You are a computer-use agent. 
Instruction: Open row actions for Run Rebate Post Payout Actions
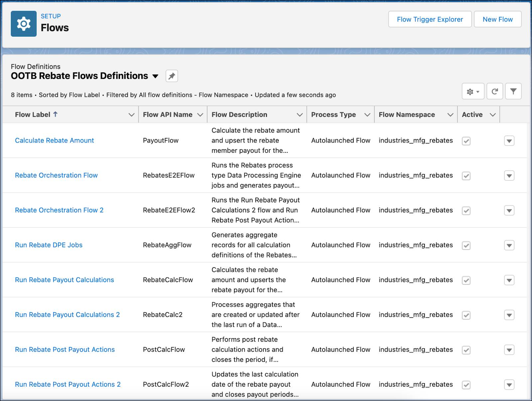(x=509, y=350)
